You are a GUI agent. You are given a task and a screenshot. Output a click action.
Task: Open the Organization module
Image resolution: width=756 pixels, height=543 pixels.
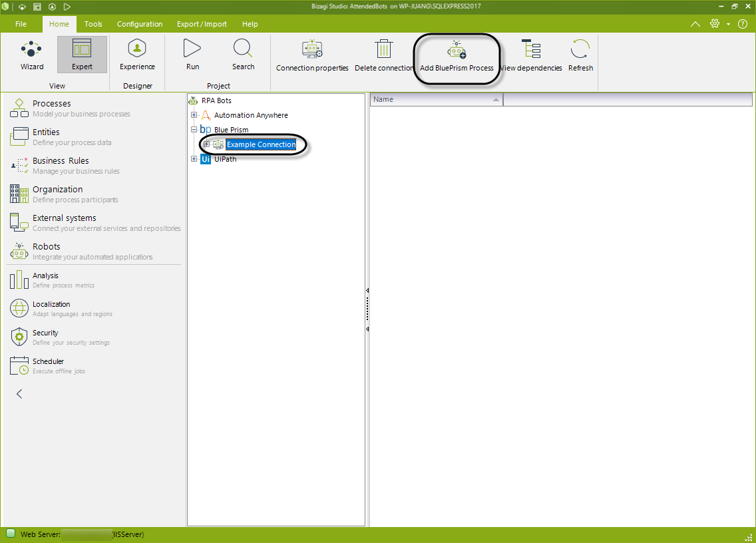(94, 194)
